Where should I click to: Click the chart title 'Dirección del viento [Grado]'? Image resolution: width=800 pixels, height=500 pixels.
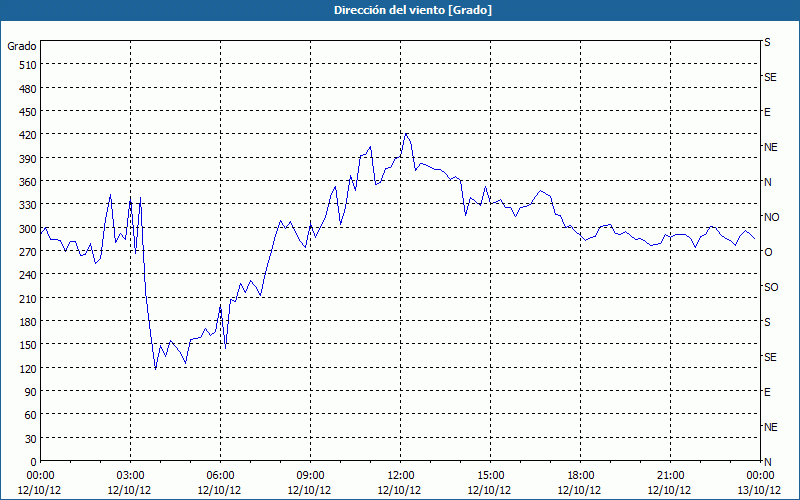[413, 10]
